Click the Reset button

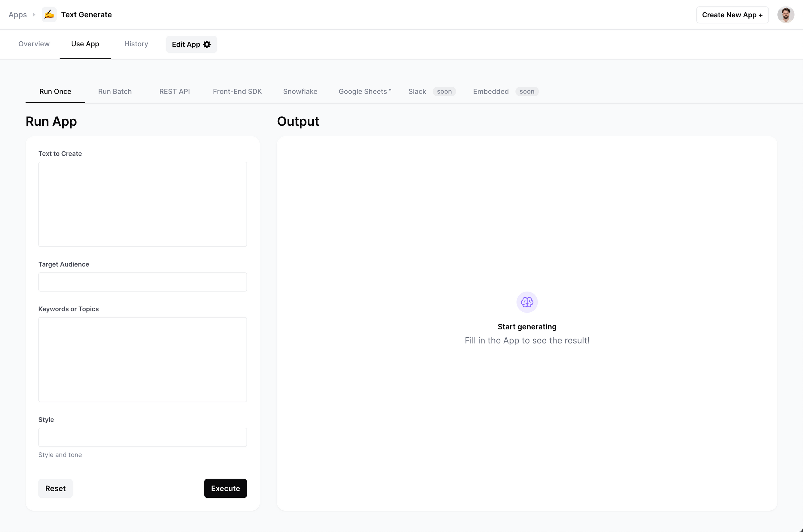point(55,488)
